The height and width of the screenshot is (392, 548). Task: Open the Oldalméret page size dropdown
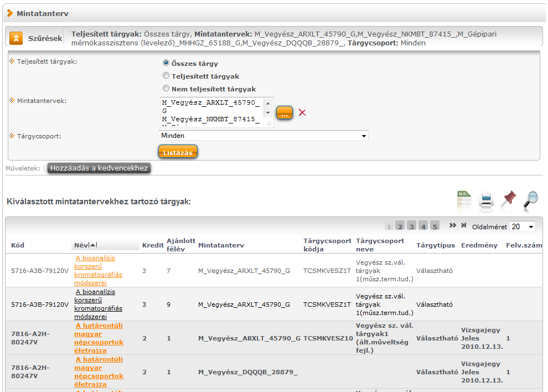point(523,226)
